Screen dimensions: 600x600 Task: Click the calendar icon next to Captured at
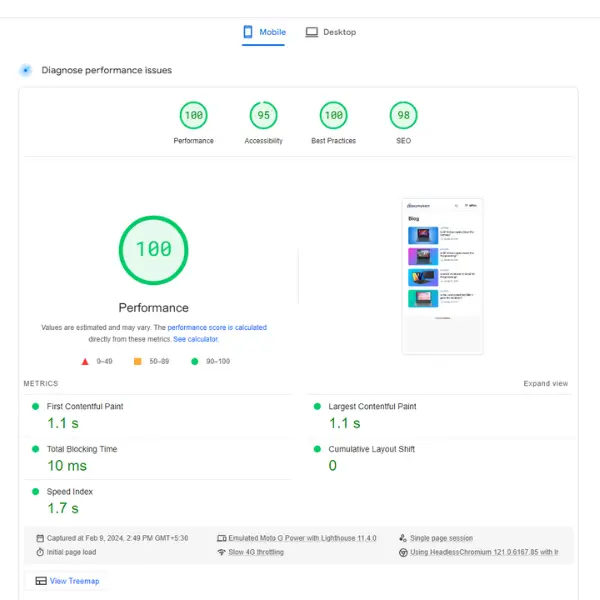click(40, 538)
